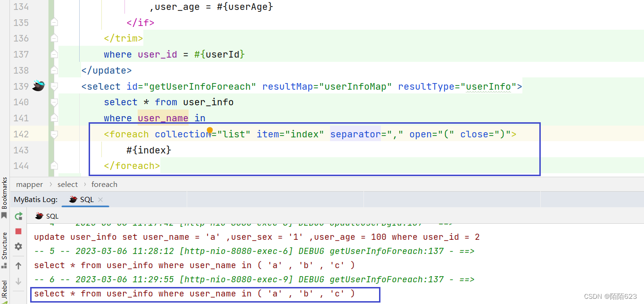Viewport: 644px width, 304px height.
Task: Open MyBatis Log settings gear
Action: [18, 246]
